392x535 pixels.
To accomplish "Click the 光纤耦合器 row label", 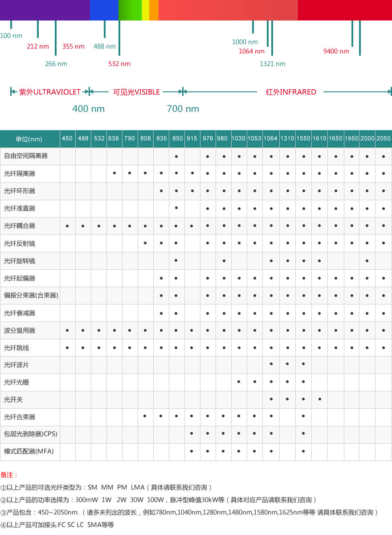I will 20,226.
